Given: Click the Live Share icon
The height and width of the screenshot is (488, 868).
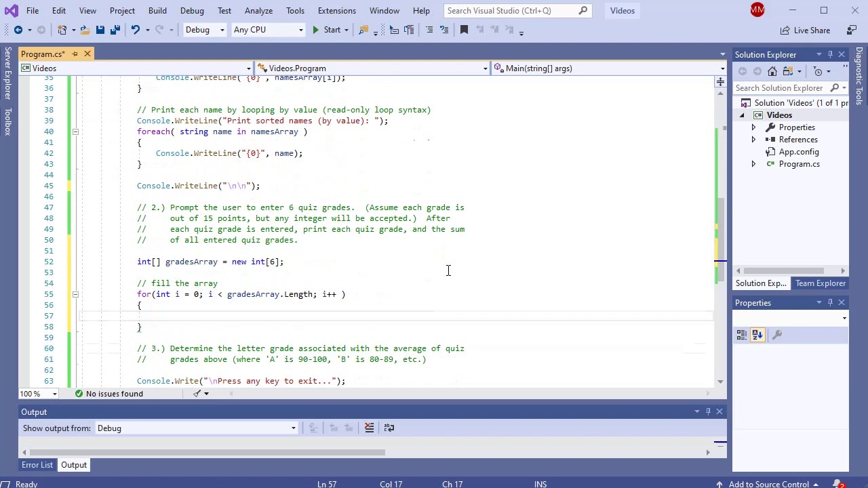Looking at the screenshot, I should click(x=785, y=30).
